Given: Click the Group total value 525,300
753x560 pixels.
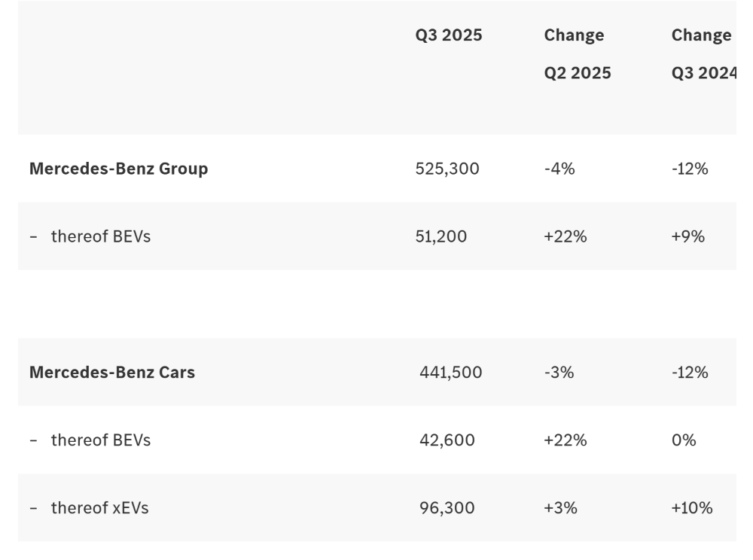Looking at the screenshot, I should [x=447, y=169].
